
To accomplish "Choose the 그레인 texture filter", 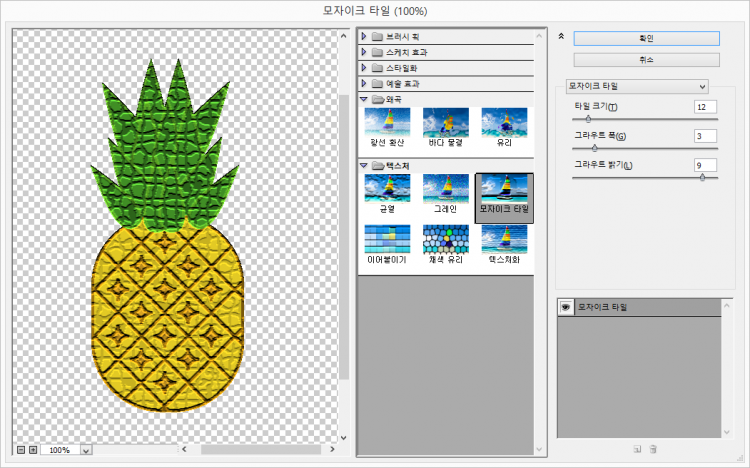I will tap(445, 193).
